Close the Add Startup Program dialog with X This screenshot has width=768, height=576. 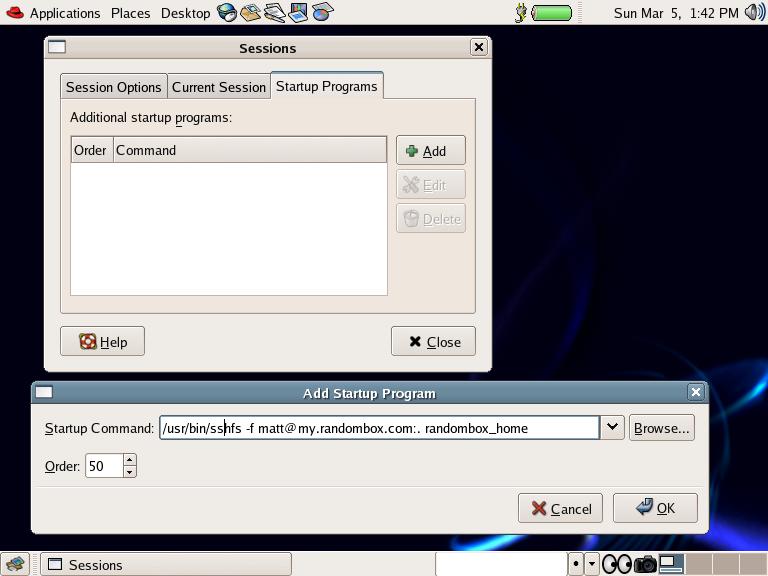point(696,392)
